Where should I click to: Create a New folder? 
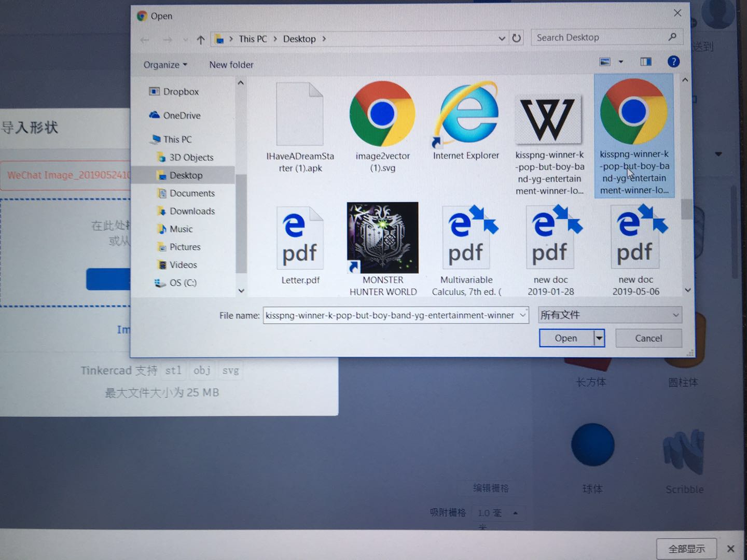(231, 65)
